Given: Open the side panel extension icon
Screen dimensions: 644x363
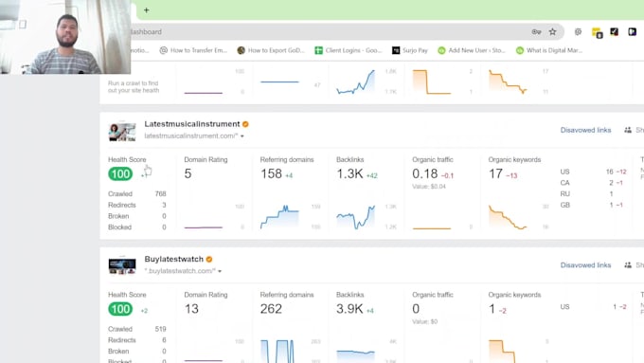Looking at the screenshot, I should (632, 31).
